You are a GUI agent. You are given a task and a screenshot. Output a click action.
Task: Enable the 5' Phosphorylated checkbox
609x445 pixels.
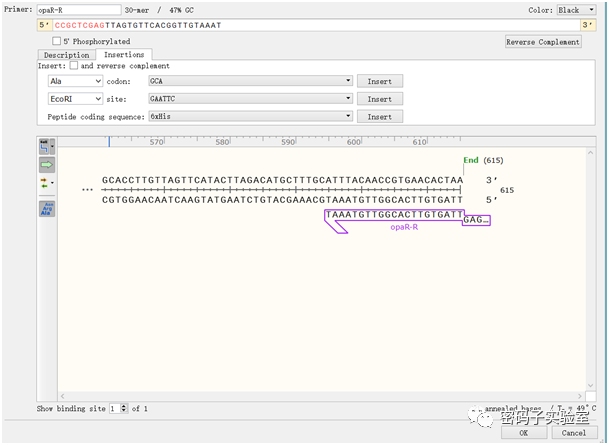click(57, 41)
